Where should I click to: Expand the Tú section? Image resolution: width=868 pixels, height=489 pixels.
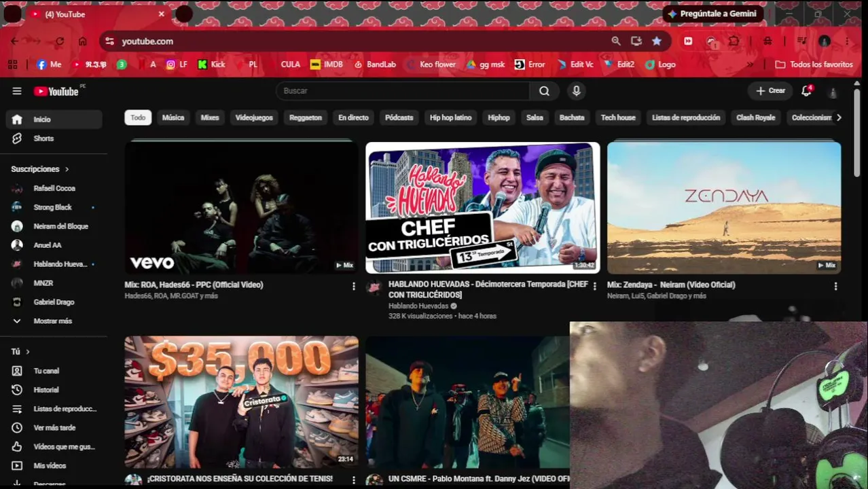point(20,352)
